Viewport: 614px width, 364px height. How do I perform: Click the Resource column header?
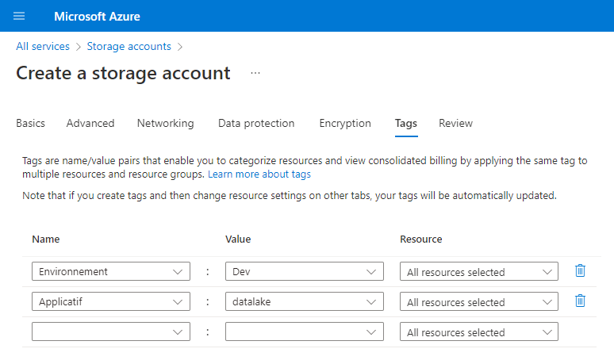point(421,239)
